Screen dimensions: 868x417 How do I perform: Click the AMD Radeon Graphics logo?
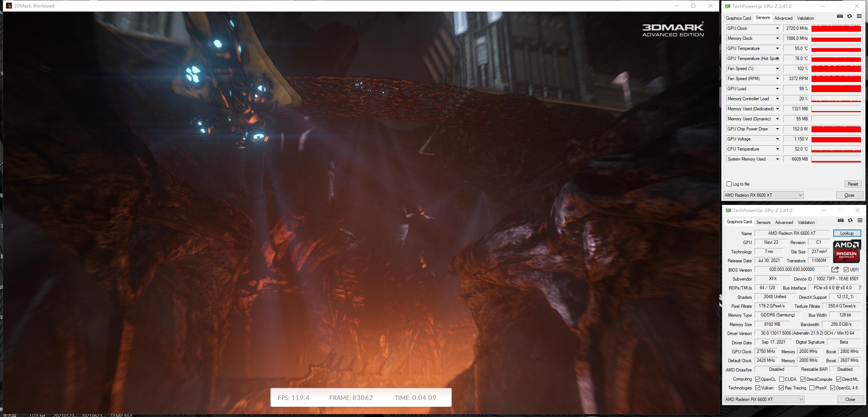(847, 251)
